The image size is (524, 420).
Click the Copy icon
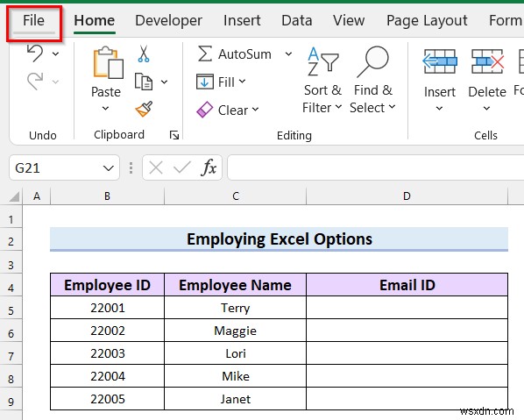coord(144,82)
